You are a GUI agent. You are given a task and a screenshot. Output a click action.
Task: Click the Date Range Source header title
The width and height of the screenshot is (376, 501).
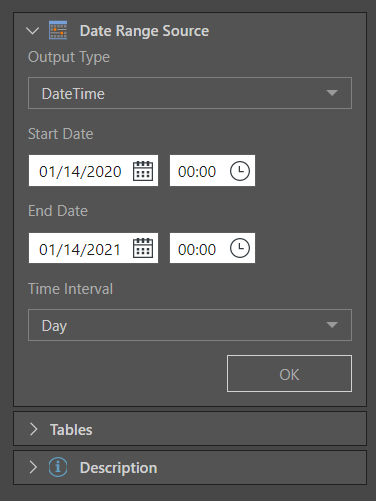click(144, 31)
